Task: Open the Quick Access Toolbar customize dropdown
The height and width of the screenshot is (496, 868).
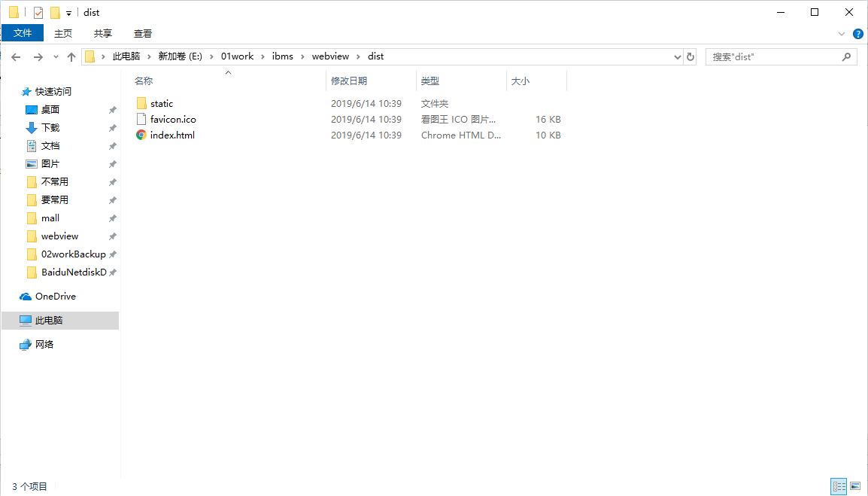Action: pos(68,12)
